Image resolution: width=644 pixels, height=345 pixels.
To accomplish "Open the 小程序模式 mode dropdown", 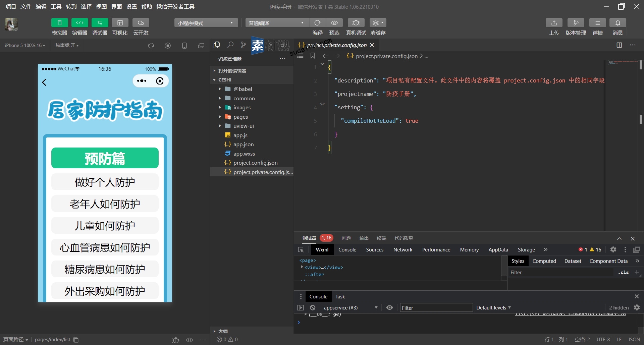I will (206, 23).
